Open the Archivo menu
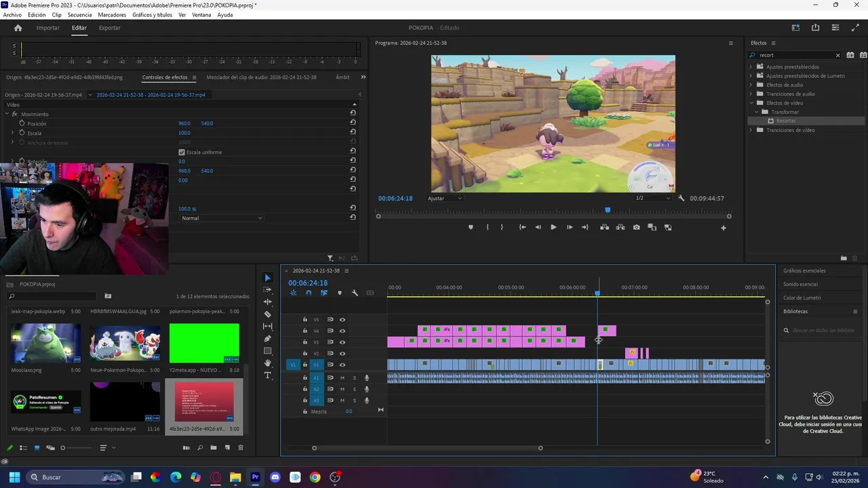 (x=12, y=14)
